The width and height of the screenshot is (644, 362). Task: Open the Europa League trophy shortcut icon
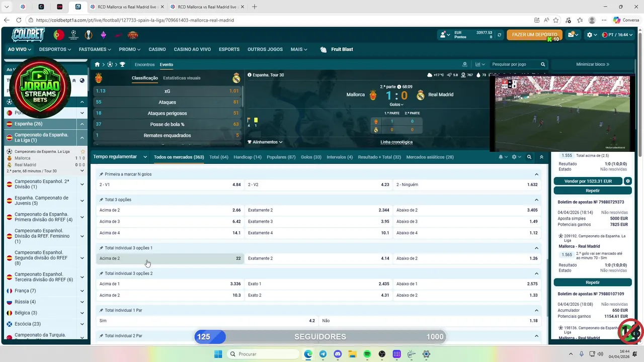point(89,35)
